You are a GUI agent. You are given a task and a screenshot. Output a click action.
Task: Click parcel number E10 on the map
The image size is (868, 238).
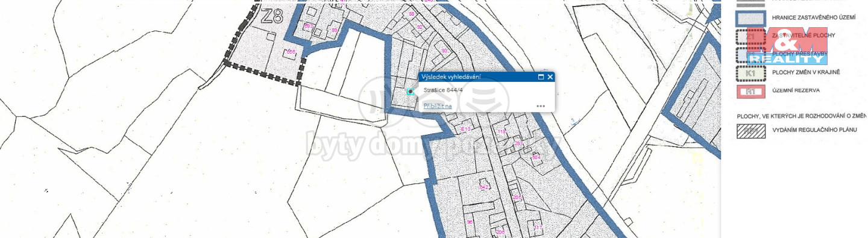pyautogui.click(x=465, y=130)
